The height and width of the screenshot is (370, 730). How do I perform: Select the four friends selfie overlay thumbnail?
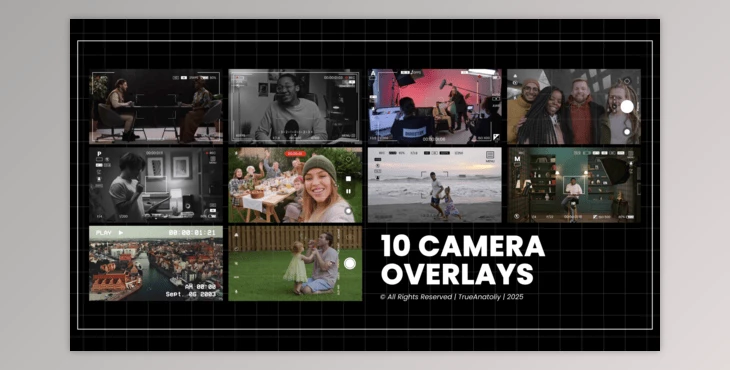point(574,107)
